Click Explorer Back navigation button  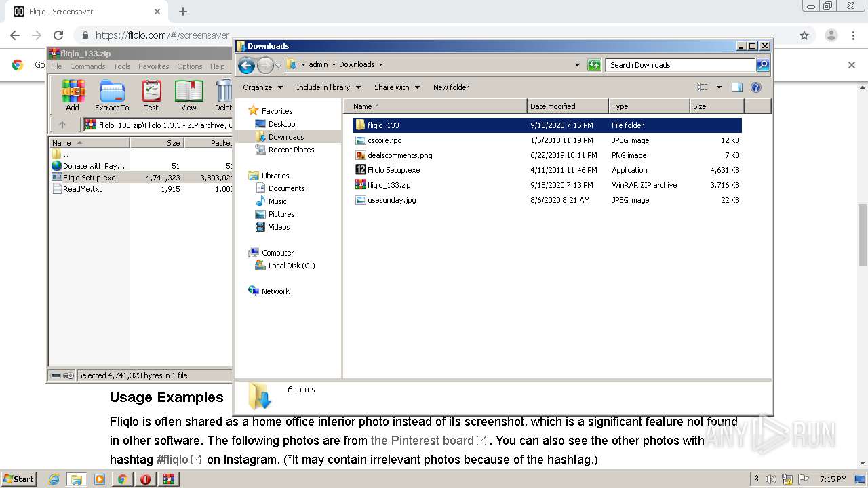pyautogui.click(x=246, y=65)
